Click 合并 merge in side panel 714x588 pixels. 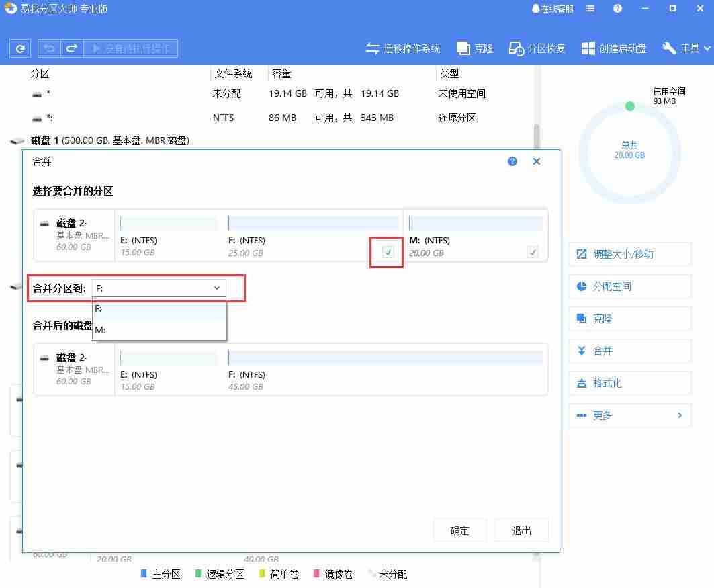click(630, 351)
